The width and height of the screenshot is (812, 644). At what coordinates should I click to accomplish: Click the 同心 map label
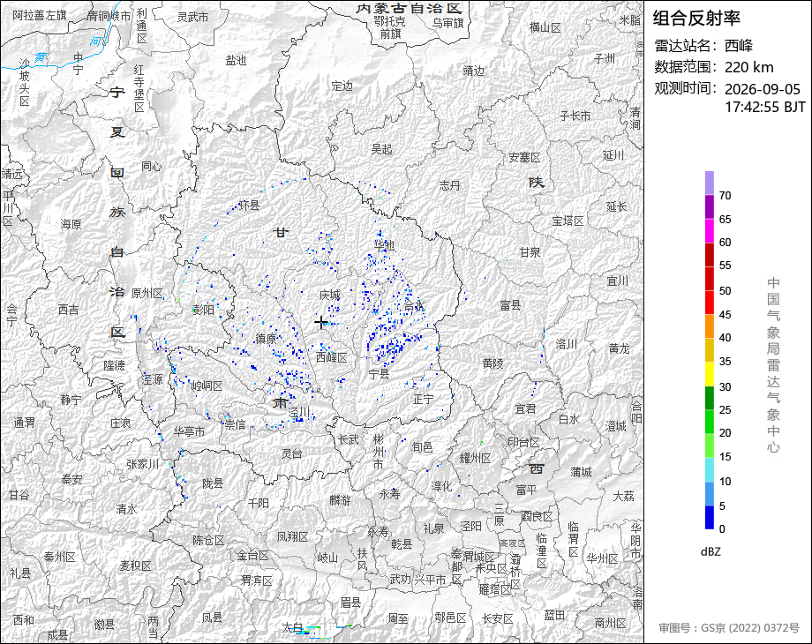[x=151, y=166]
